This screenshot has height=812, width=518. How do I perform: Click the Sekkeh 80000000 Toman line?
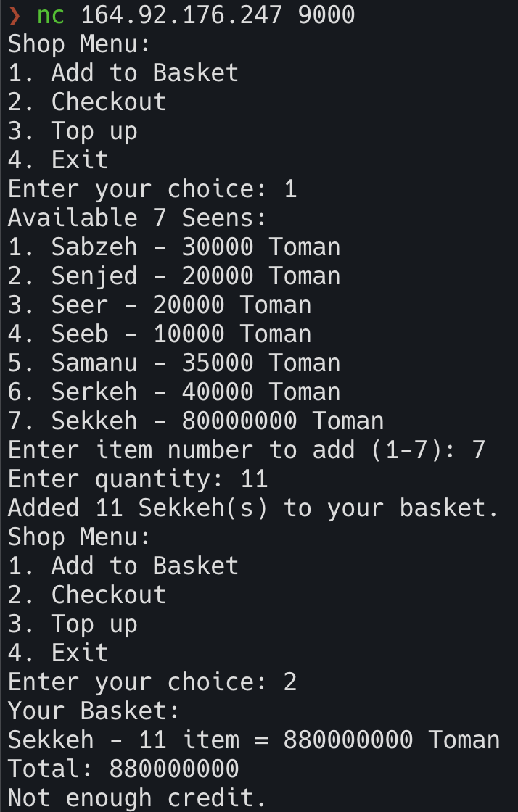coord(196,420)
